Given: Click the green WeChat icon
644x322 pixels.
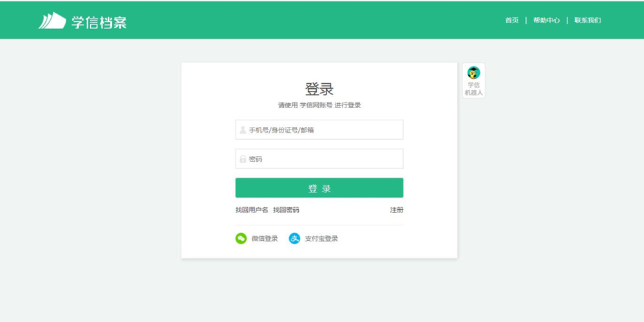Looking at the screenshot, I should (x=241, y=238).
